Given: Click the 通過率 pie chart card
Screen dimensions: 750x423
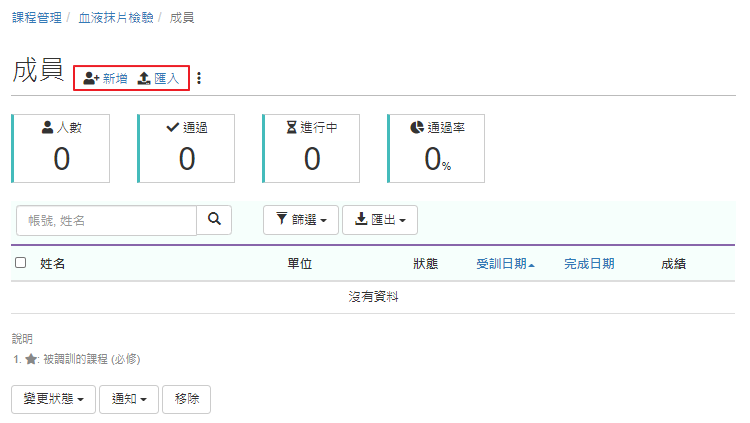Looking at the screenshot, I should click(x=436, y=148).
